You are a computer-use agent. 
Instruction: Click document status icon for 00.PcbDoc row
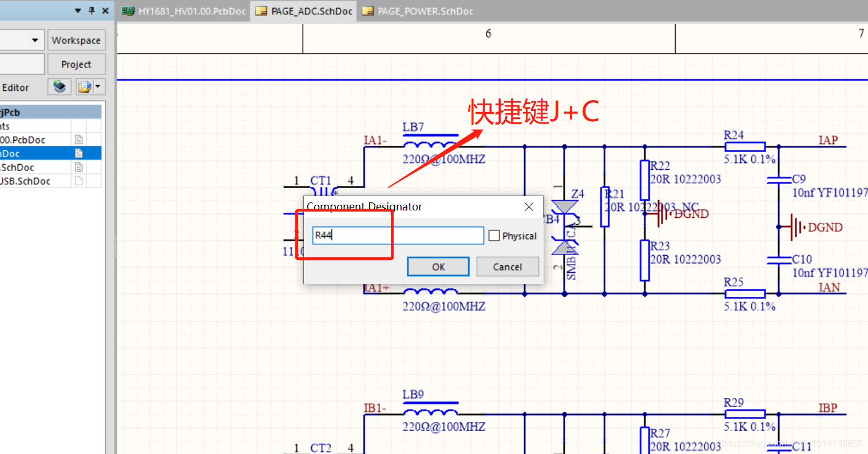[79, 140]
